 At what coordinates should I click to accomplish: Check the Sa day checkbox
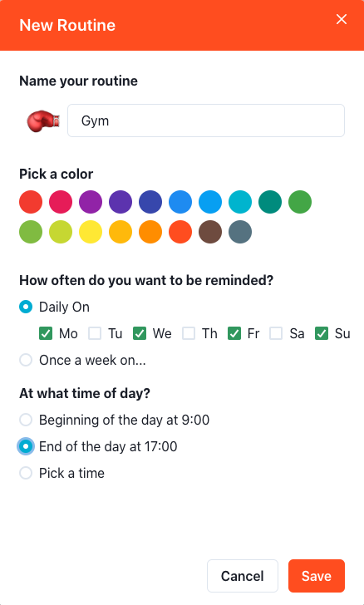point(276,333)
